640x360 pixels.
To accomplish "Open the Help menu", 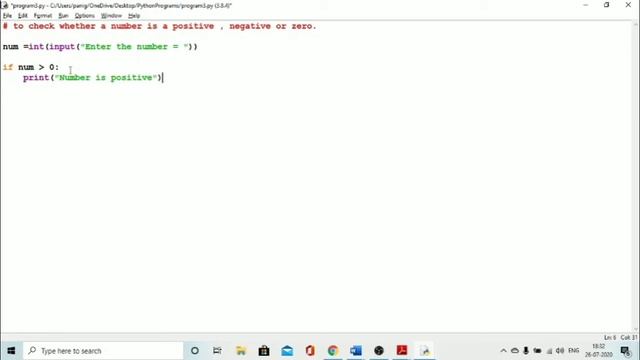I will click(134, 16).
